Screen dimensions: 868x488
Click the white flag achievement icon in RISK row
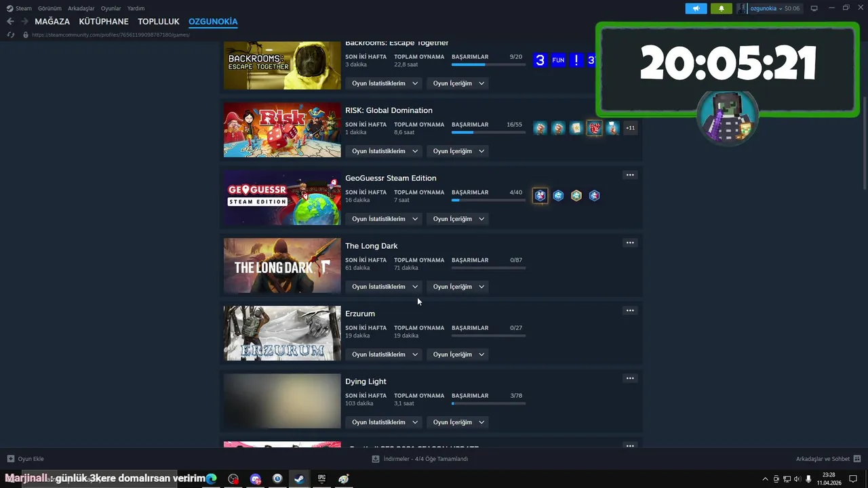coord(612,128)
